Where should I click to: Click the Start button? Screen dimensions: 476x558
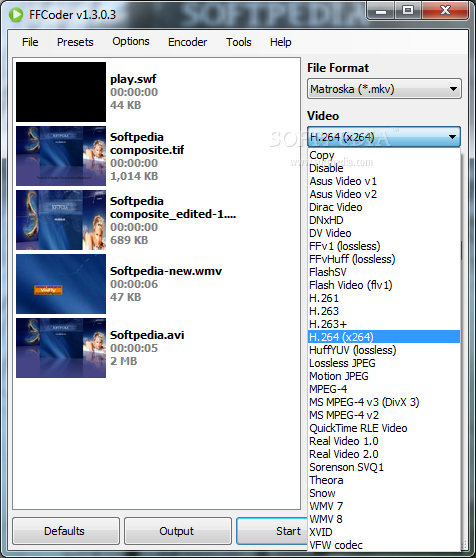272,531
